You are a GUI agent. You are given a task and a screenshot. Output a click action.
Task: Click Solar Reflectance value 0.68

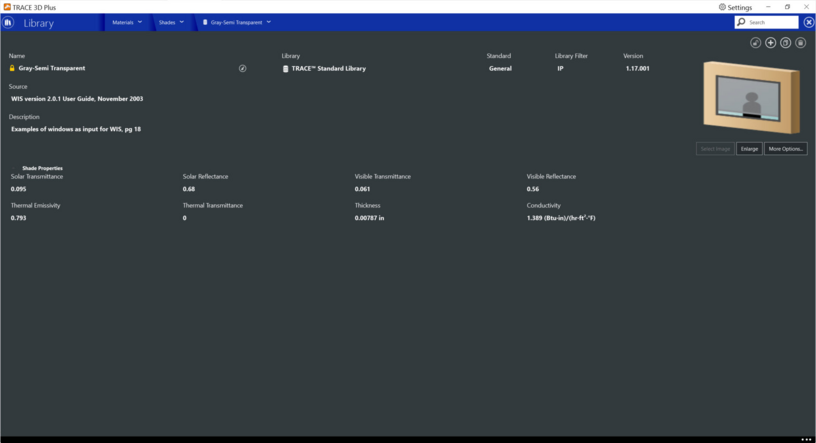click(189, 189)
